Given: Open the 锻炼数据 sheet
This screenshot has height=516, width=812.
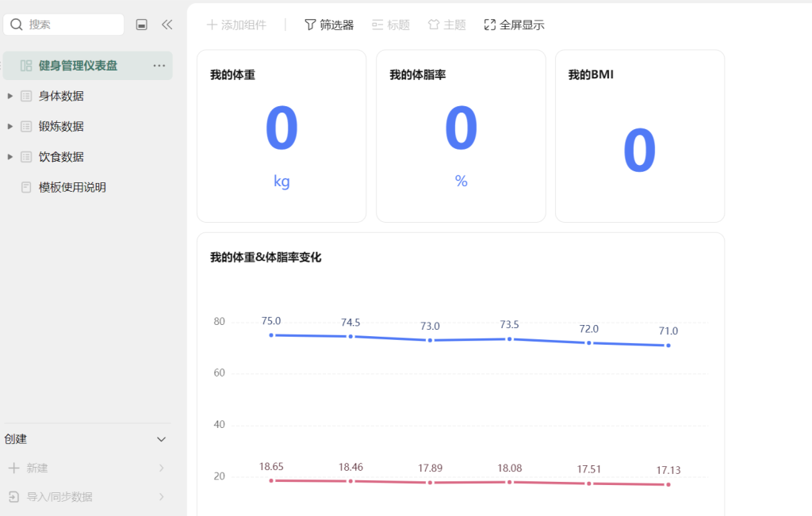Looking at the screenshot, I should (x=61, y=126).
